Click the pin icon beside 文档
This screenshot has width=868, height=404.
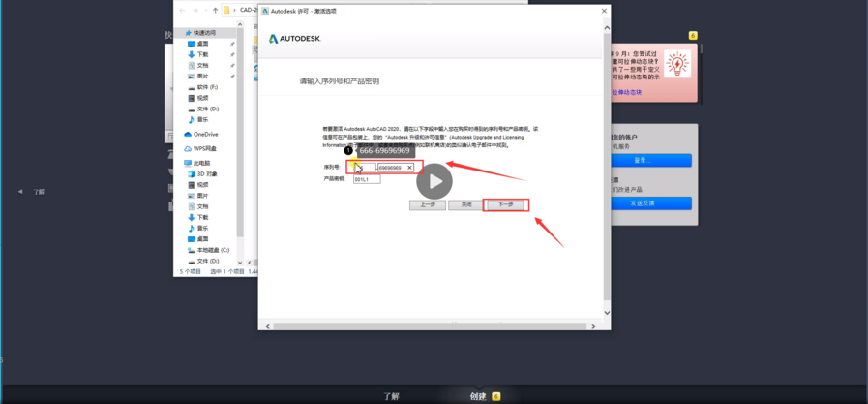[232, 65]
